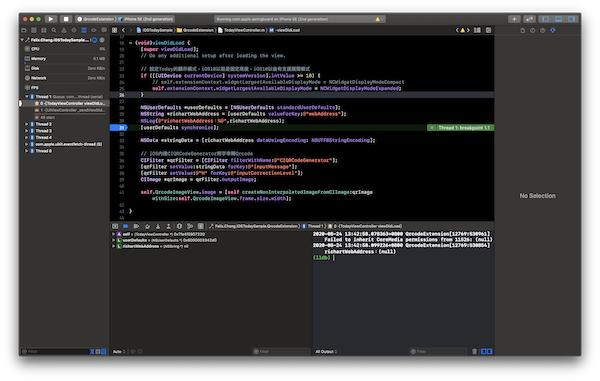The width and height of the screenshot is (600, 381).
Task: Open the Issue navigator (warning triangle) tab
Action: coord(64,30)
